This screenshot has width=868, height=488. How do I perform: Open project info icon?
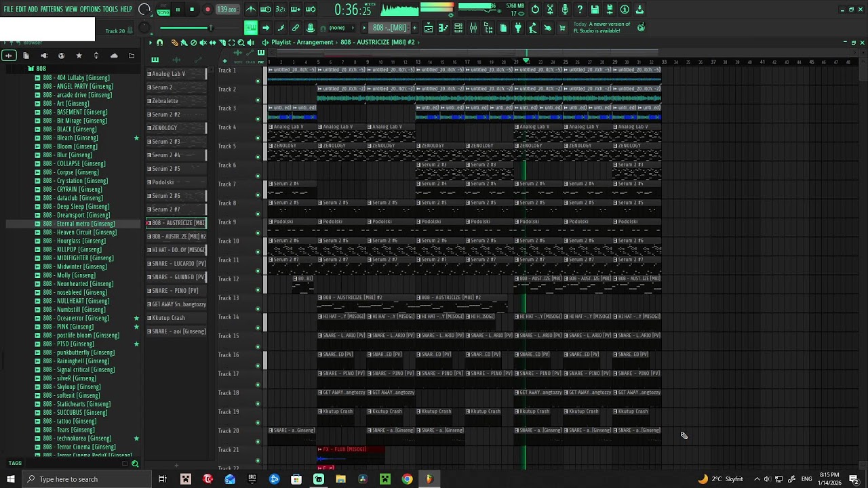coord(625,9)
